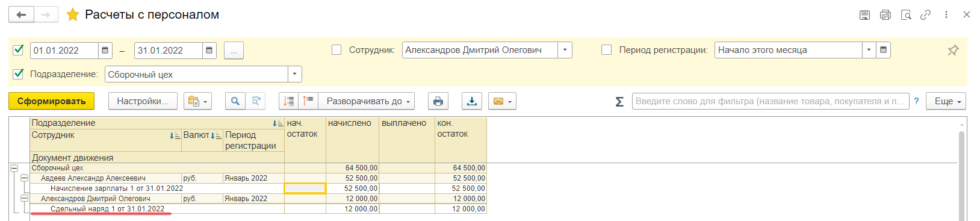Click the filter word search field
This screenshot has height=221, width=980.
[x=770, y=101]
